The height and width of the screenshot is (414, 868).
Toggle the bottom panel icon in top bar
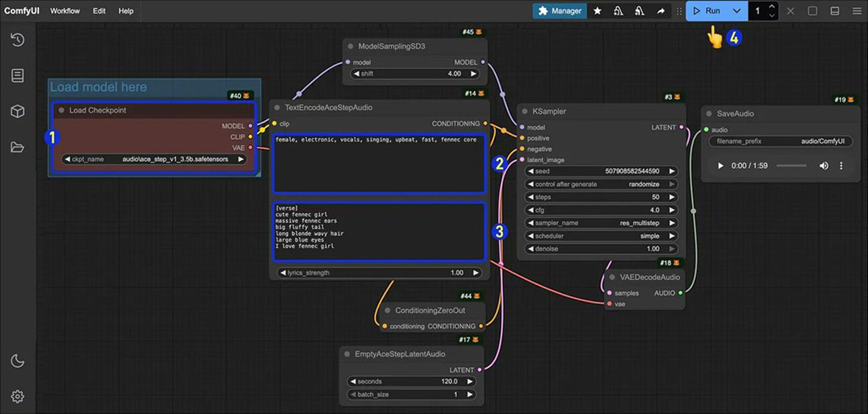[835, 11]
